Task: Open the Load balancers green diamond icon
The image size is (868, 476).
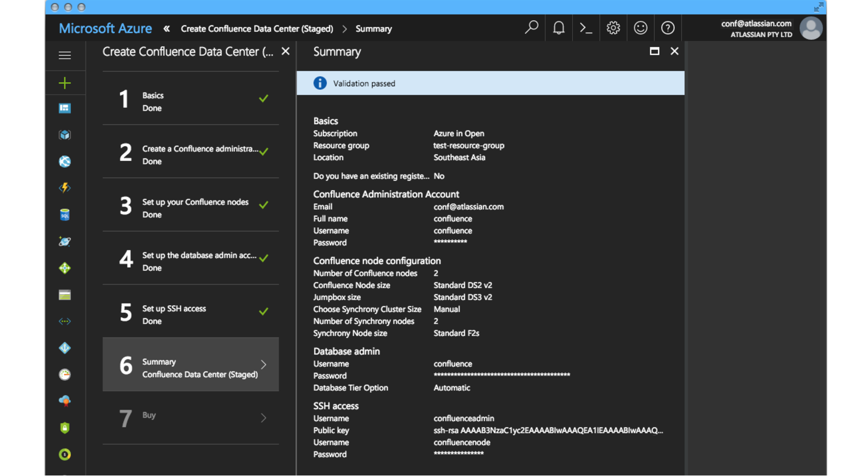Action: coord(64,268)
